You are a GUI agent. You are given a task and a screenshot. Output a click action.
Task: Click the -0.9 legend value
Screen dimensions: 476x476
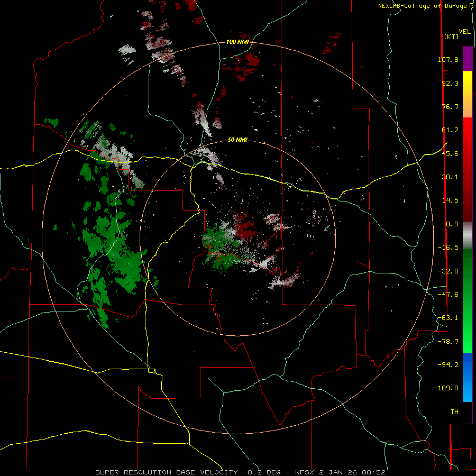pyautogui.click(x=450, y=224)
